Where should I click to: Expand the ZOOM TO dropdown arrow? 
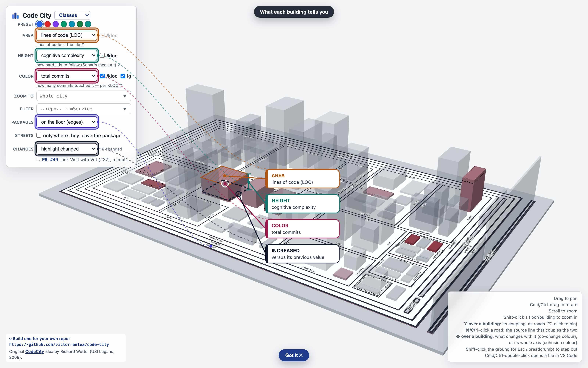pyautogui.click(x=125, y=96)
